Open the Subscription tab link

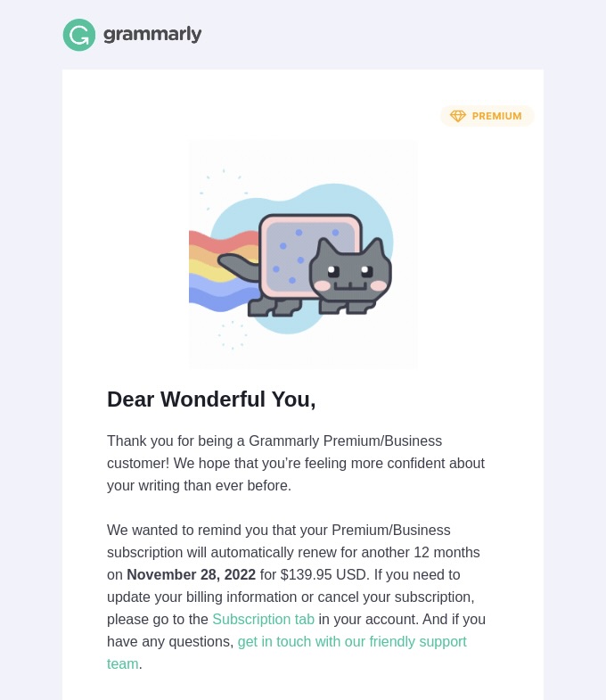pos(263,619)
